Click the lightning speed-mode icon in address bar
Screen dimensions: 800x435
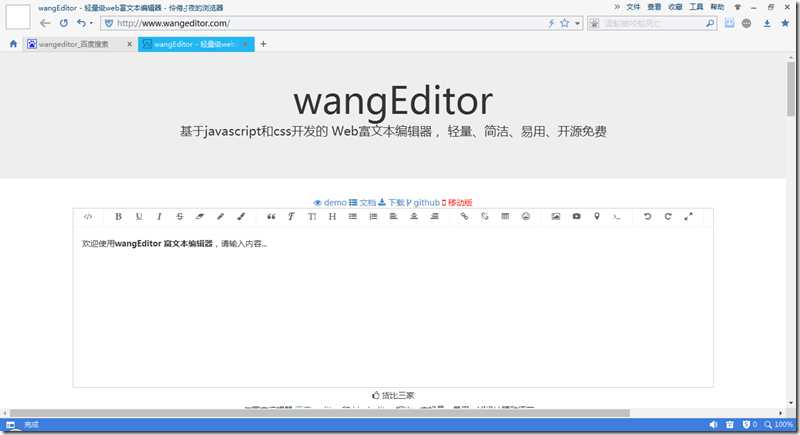coord(551,23)
